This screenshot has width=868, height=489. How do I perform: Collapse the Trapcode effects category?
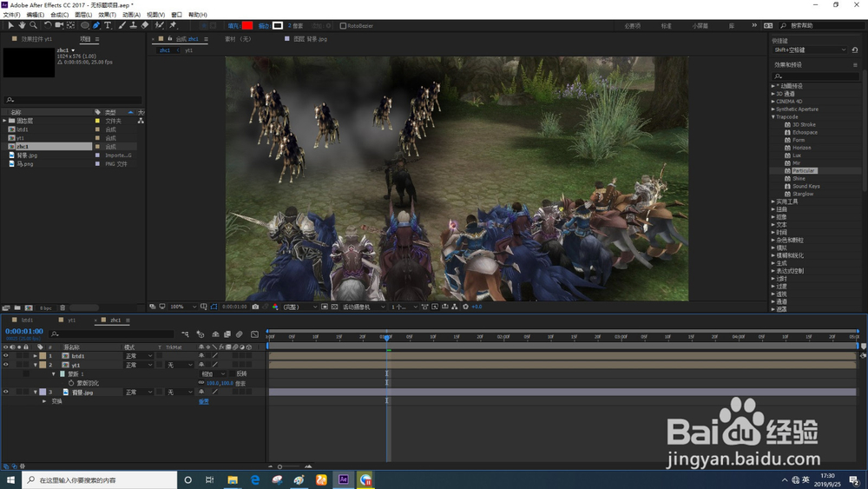tap(773, 117)
